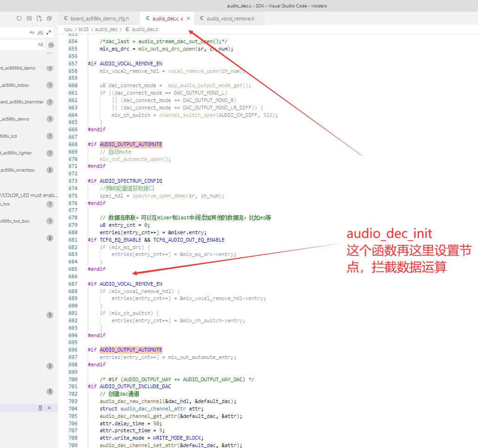The height and width of the screenshot is (448, 478).
Task: Toggle Preserve Case in replace box
Action: click(x=40, y=45)
